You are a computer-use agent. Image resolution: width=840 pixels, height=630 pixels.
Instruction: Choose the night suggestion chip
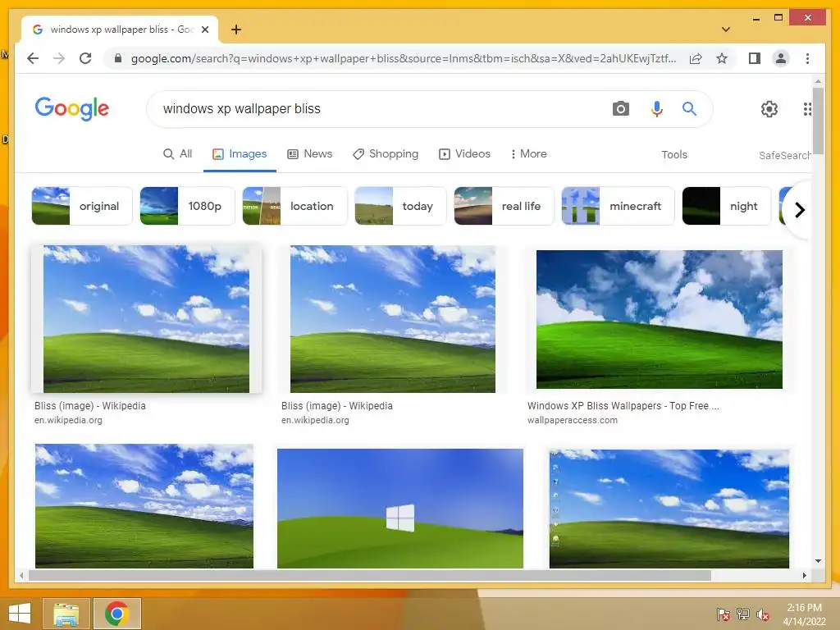click(x=726, y=206)
